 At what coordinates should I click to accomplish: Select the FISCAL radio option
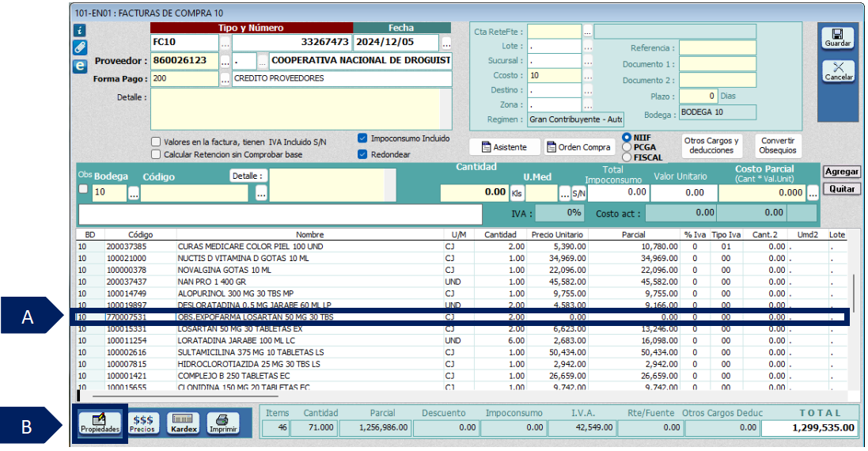pyautogui.click(x=627, y=157)
